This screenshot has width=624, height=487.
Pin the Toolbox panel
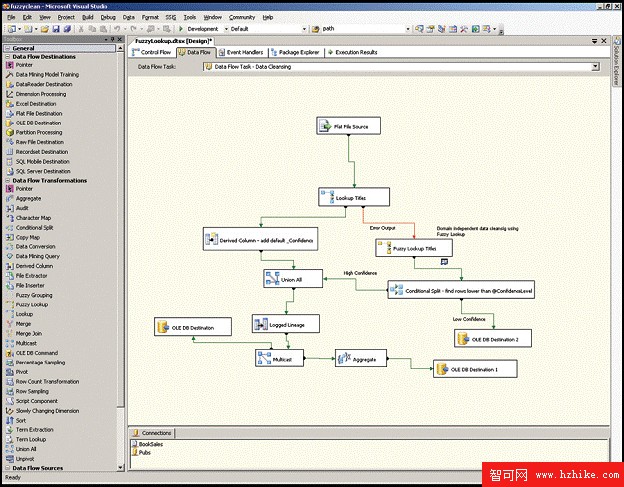click(x=113, y=39)
